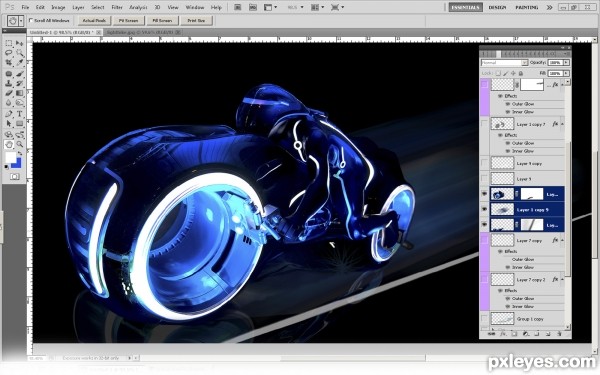Click the blue background color swatch
Image resolution: width=600 pixels, height=375 pixels.
coord(18,164)
